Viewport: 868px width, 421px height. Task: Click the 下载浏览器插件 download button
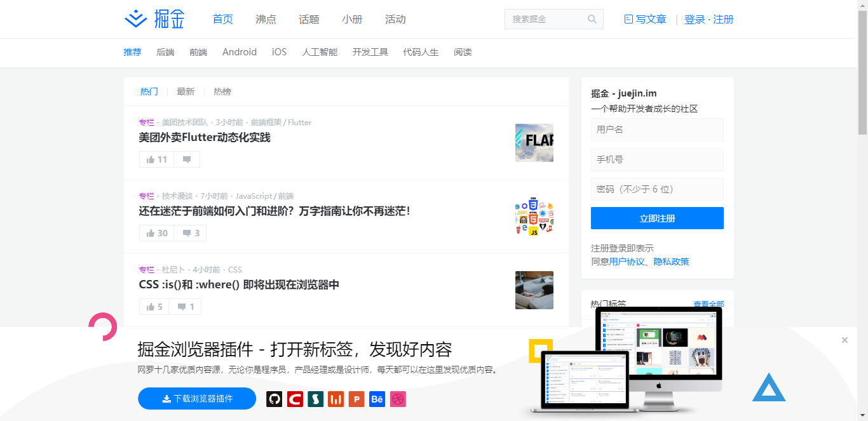[197, 399]
